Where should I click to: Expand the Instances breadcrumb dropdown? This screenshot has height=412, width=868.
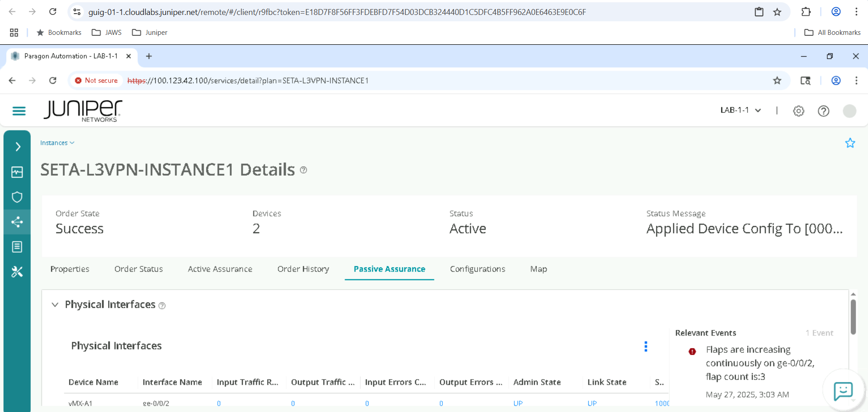[x=57, y=143]
